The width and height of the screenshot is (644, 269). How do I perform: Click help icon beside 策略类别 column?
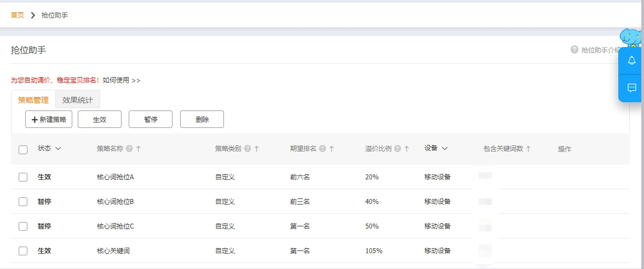click(x=247, y=149)
